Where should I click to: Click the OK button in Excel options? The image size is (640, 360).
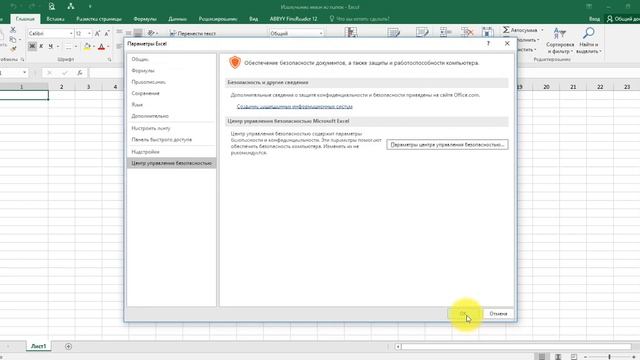click(x=463, y=314)
